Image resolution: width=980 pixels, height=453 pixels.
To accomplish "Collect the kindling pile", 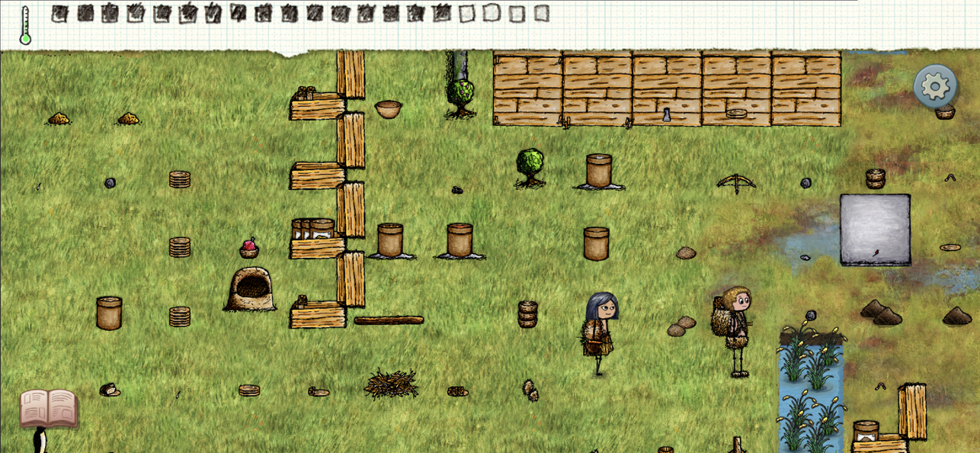I will point(391,384).
